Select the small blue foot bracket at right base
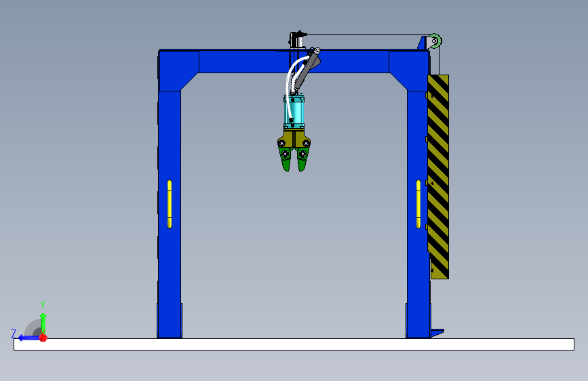Viewport: 588px width, 381px height. pyautogui.click(x=437, y=333)
